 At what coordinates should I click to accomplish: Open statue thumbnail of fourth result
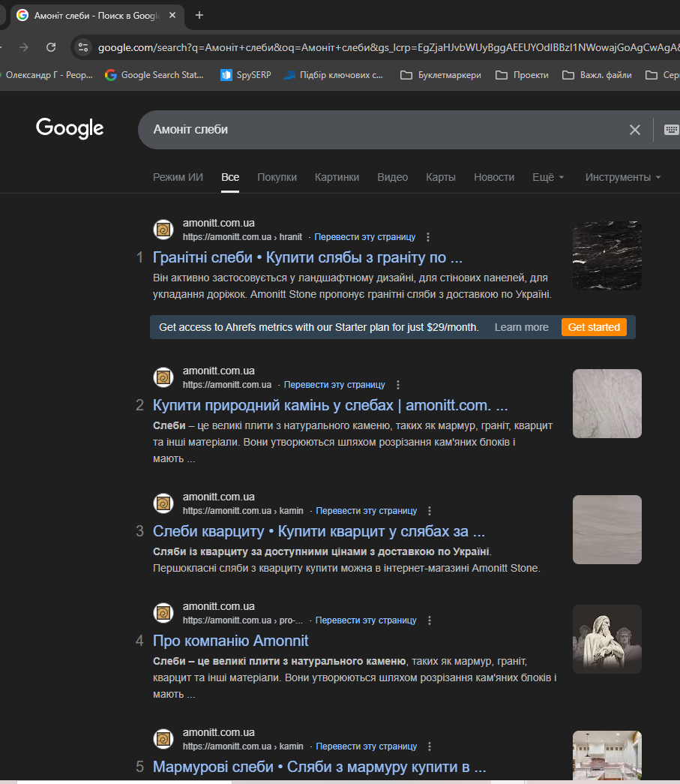tap(607, 639)
